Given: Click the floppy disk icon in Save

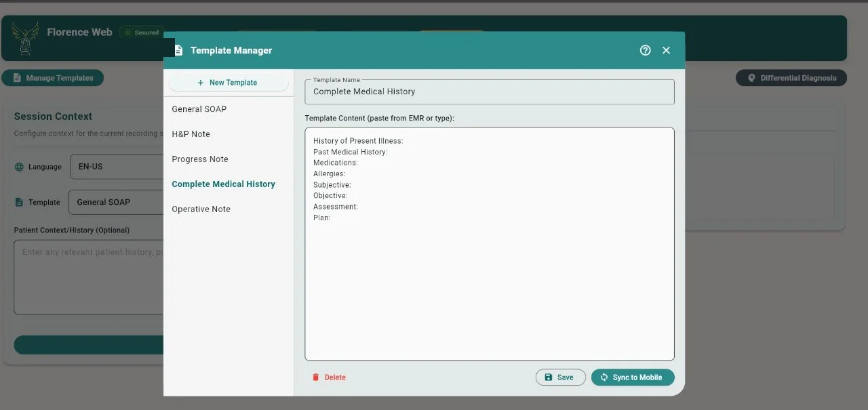Looking at the screenshot, I should (x=548, y=377).
